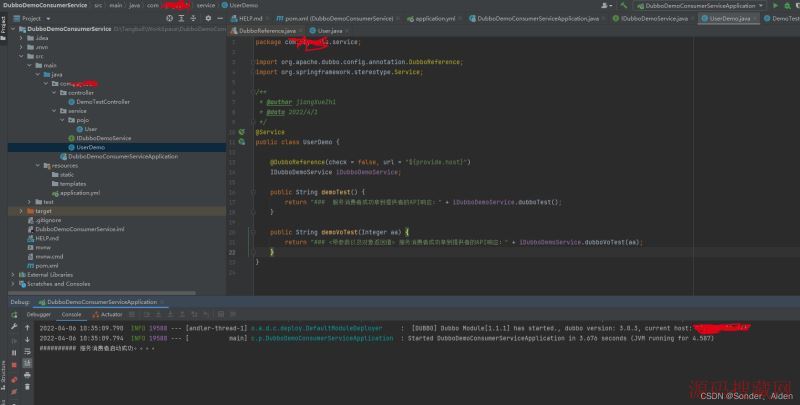
Task: Switch to application.yml tab
Action: [x=431, y=18]
